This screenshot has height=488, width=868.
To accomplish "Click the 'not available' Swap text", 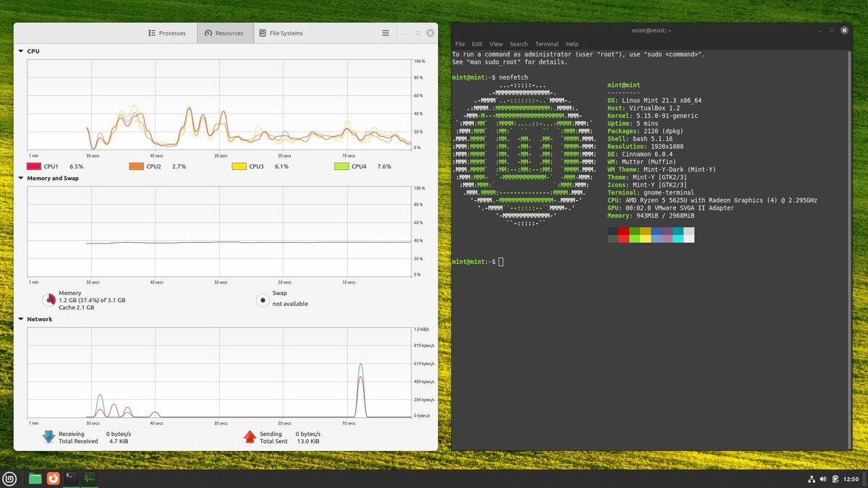I will tap(290, 304).
